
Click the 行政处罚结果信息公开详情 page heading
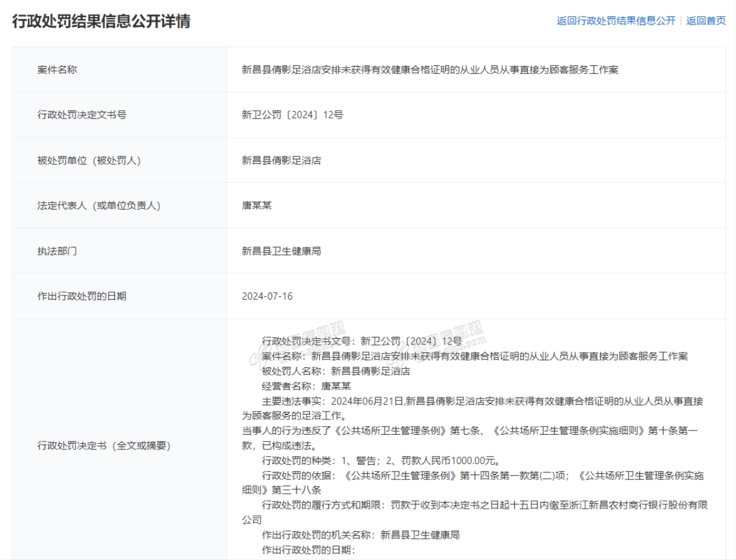tap(101, 21)
